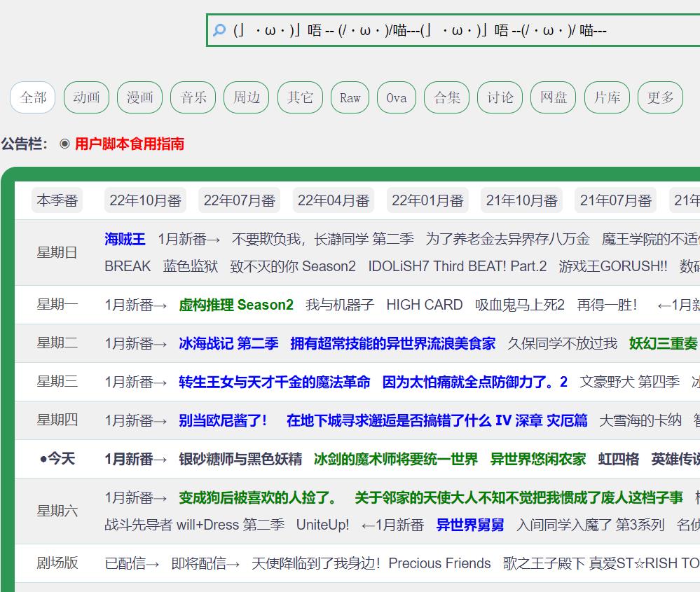
Task: Select the 音乐 category filter
Action: (193, 98)
